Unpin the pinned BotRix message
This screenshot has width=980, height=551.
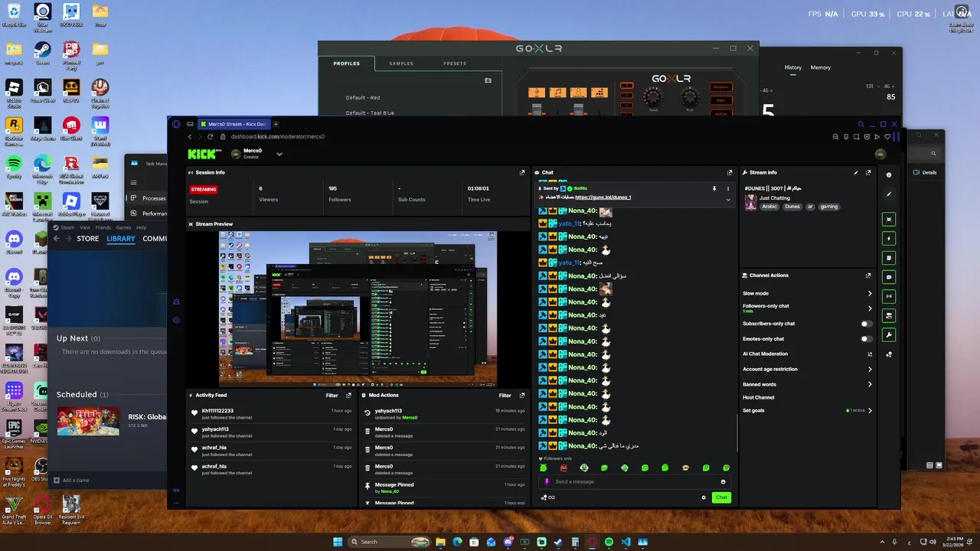tap(714, 188)
